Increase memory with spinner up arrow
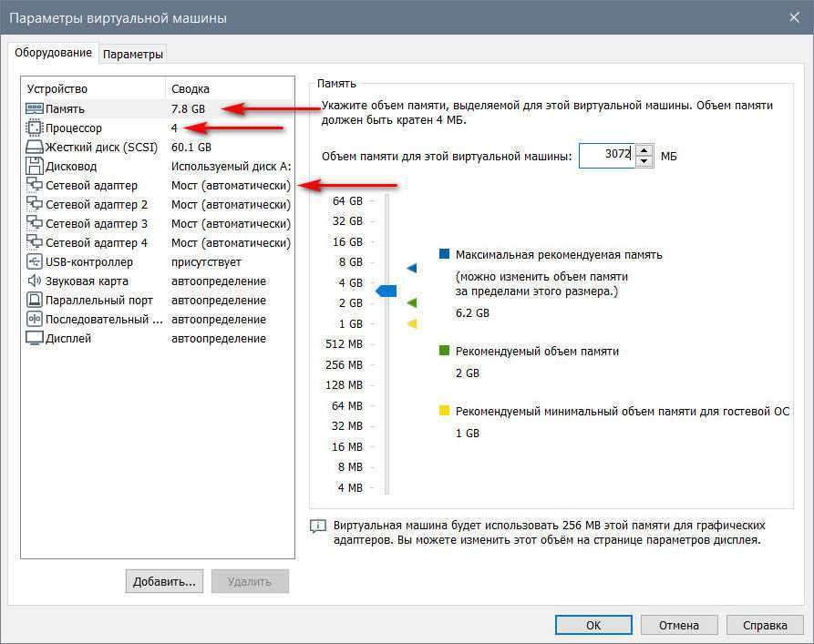The image size is (814, 644). pos(644,150)
